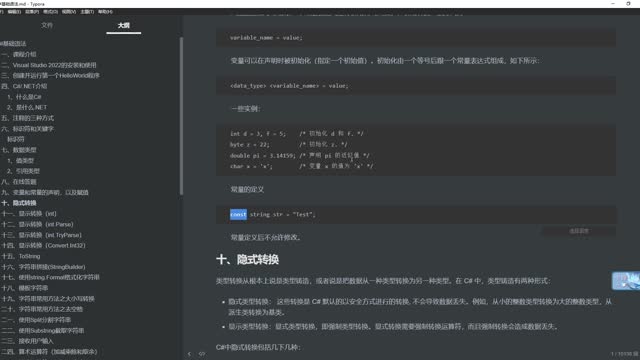Click the bullet starting with 隐式类型转换
The width and height of the screenshot is (640, 360).
pyautogui.click(x=420, y=307)
